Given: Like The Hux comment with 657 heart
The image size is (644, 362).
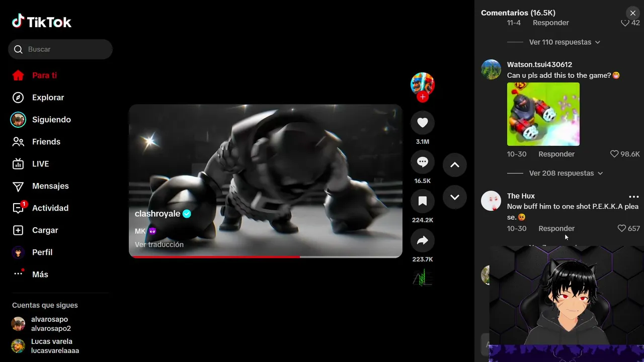Looking at the screenshot, I should (622, 228).
